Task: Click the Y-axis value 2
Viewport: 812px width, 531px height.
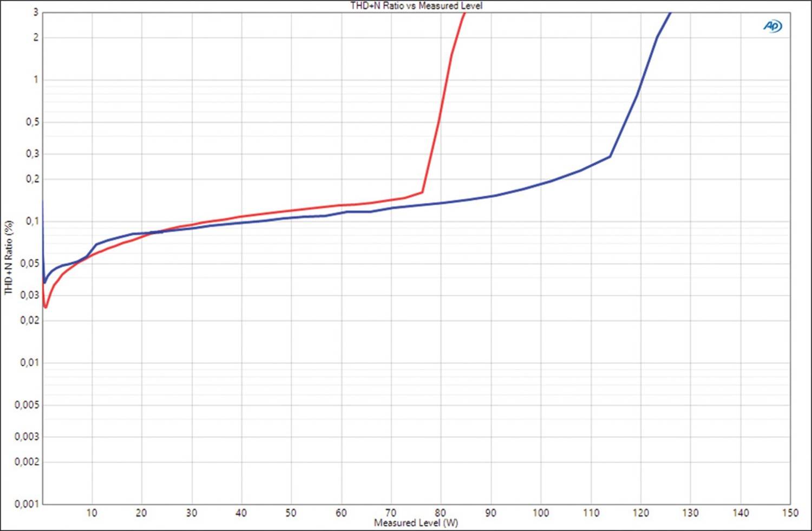Action: click(x=36, y=37)
